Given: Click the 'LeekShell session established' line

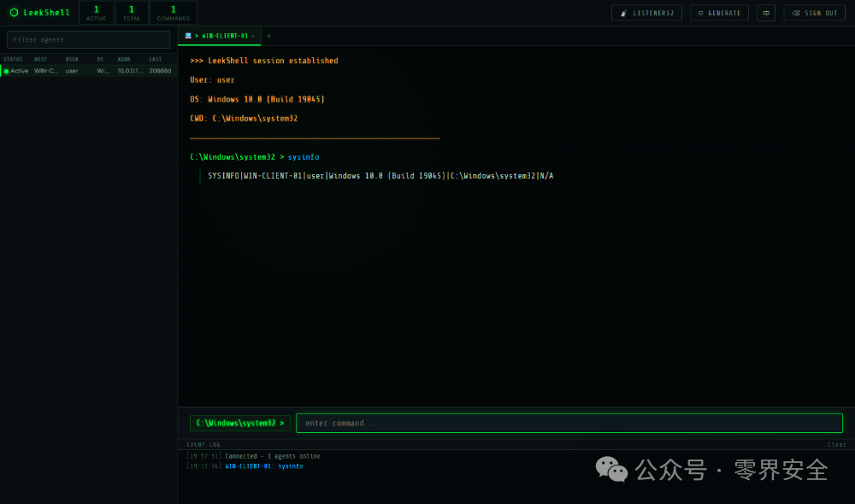Looking at the screenshot, I should point(264,61).
